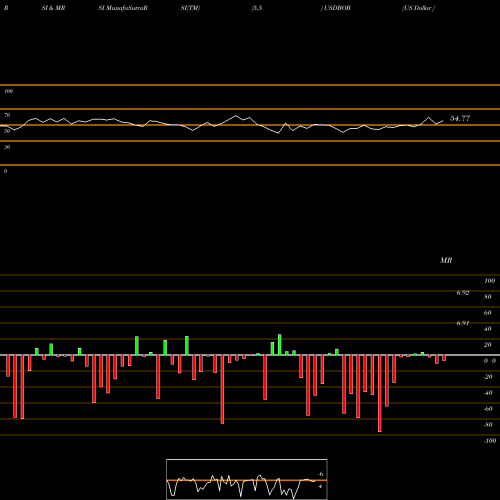Click the 6.92 price label
Screen dimensions: 500x500
click(463, 293)
